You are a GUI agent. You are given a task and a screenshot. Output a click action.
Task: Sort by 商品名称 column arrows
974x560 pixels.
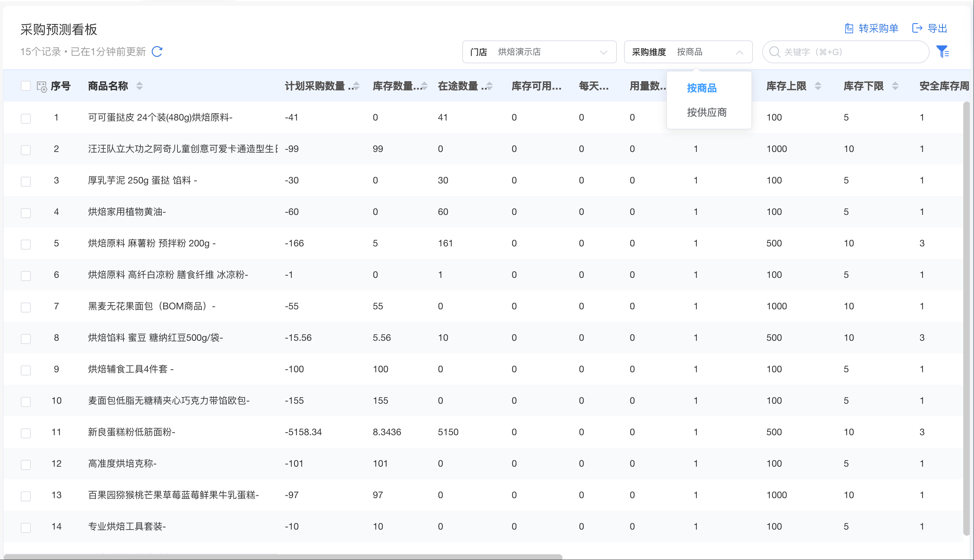click(140, 86)
